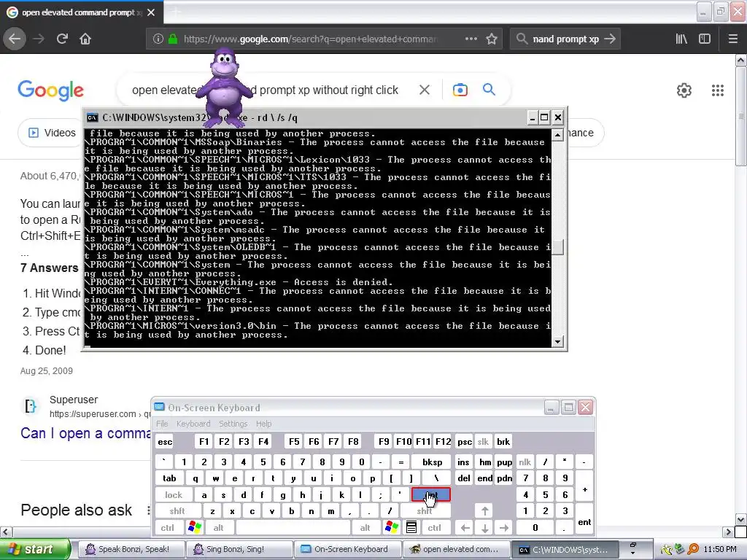The height and width of the screenshot is (560, 747).
Task: Open Firefox hamburger menu
Action: click(x=732, y=39)
